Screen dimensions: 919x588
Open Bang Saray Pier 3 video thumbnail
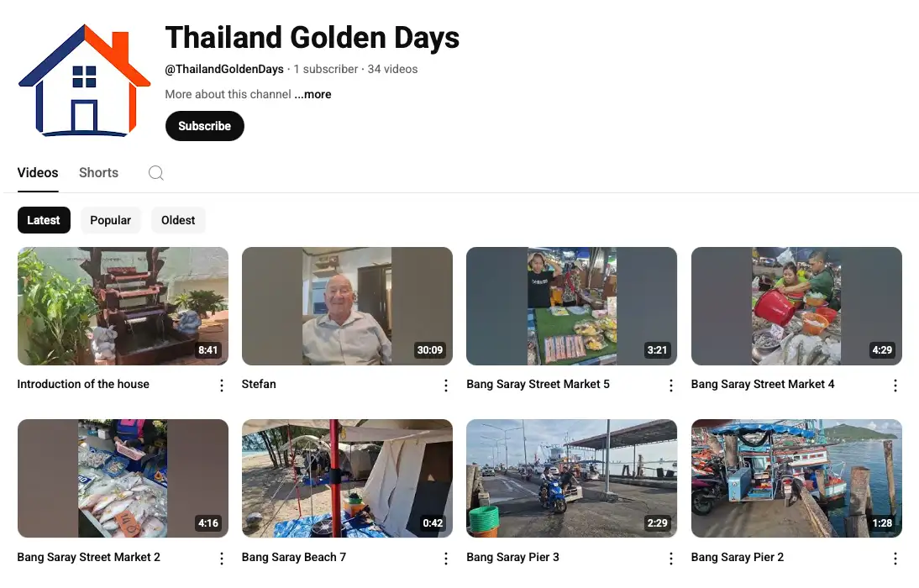(x=571, y=478)
